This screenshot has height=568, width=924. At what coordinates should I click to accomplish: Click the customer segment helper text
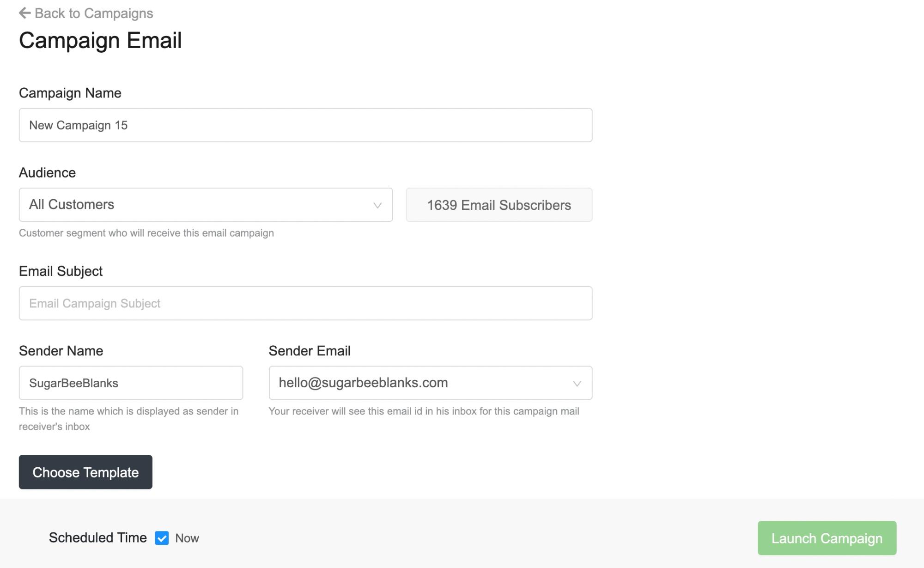[x=146, y=233]
